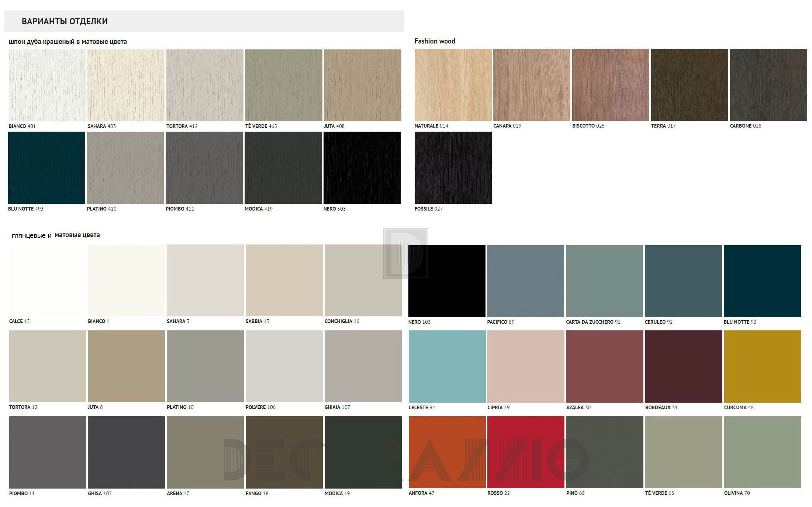Pick the Curcuma 48 yellow swatch
This screenshot has width=812, height=507.
click(762, 366)
